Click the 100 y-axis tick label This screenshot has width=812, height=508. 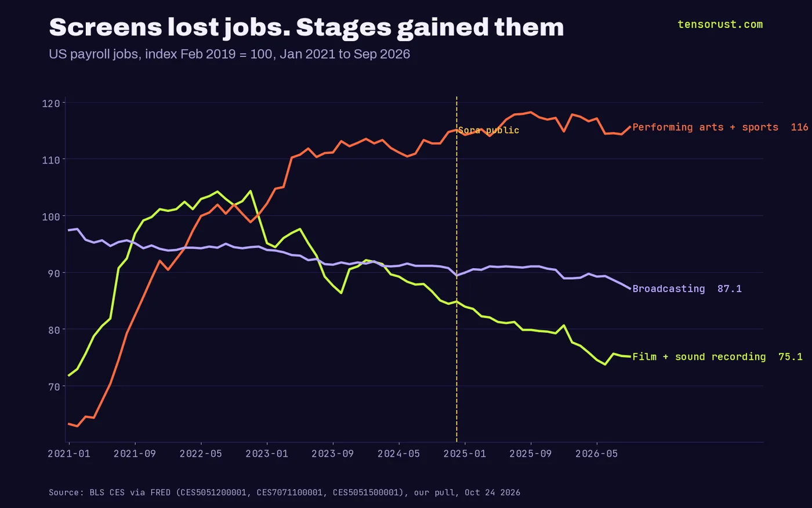point(51,217)
